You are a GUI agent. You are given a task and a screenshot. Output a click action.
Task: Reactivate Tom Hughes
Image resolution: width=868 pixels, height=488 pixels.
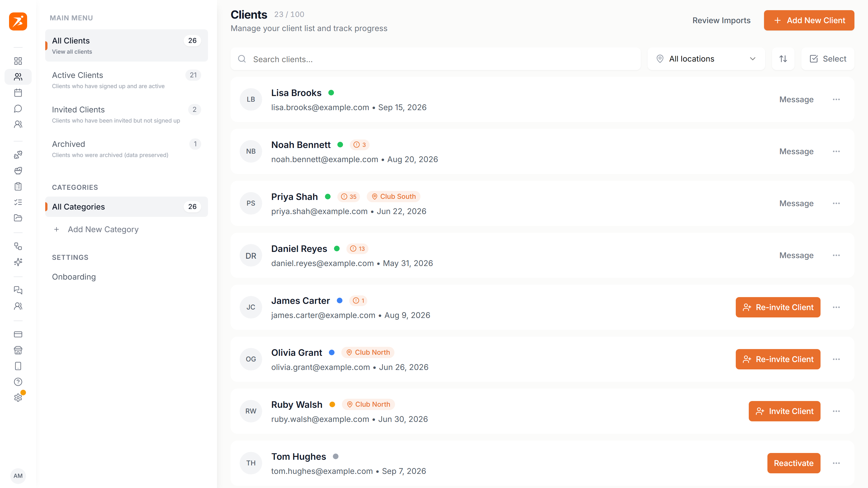coord(793,463)
